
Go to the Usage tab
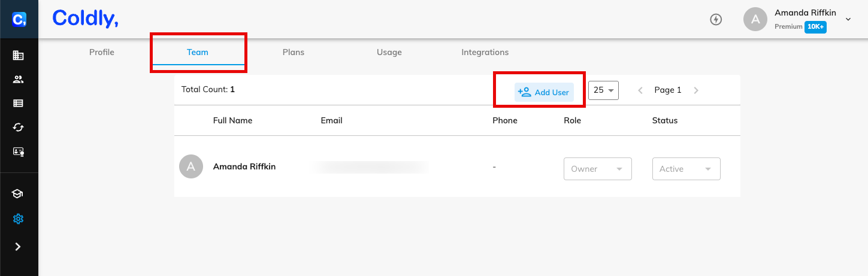tap(389, 52)
